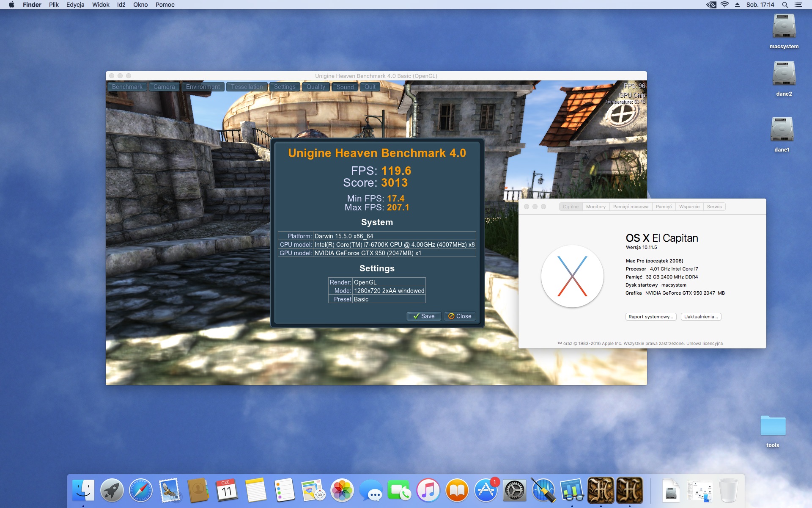Open the Pamięć masowa tab
812x508 pixels.
[630, 207]
